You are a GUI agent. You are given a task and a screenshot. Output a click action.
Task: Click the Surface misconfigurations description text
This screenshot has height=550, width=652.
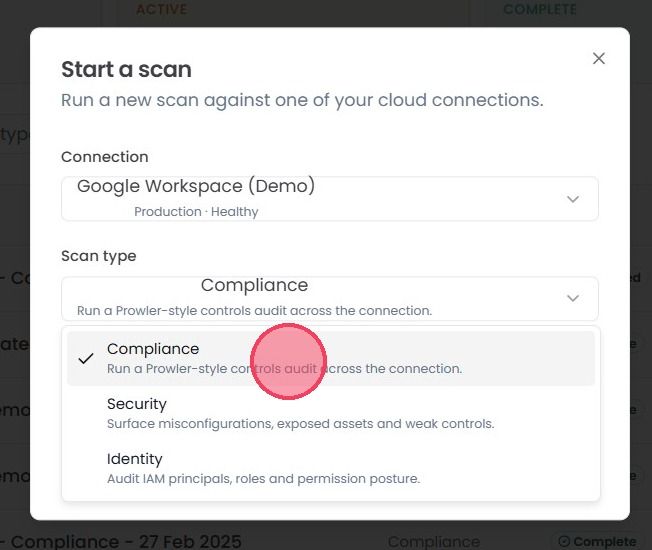click(x=301, y=424)
